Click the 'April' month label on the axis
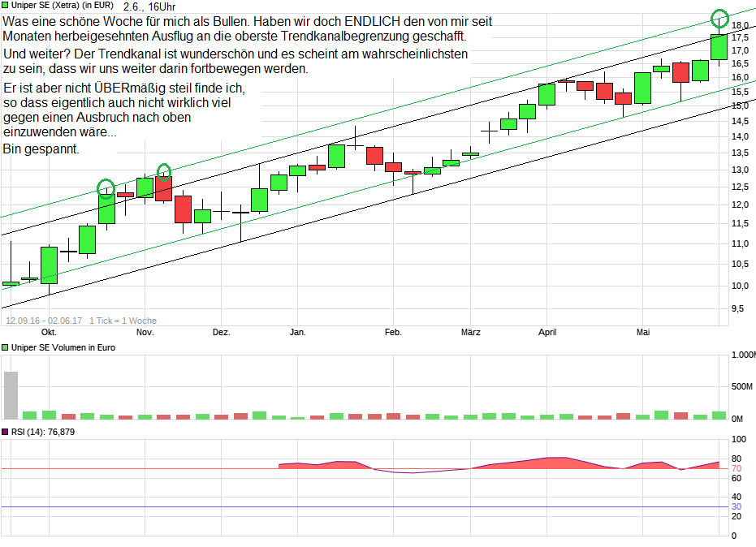Image resolution: width=756 pixels, height=547 pixels. point(547,332)
